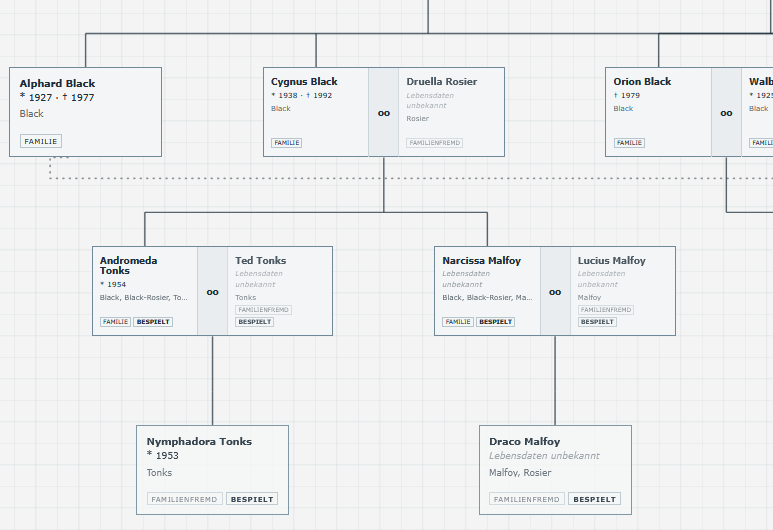Click 'Rosier' surname under Druella Rosier
The image size is (773, 530).
(x=418, y=118)
